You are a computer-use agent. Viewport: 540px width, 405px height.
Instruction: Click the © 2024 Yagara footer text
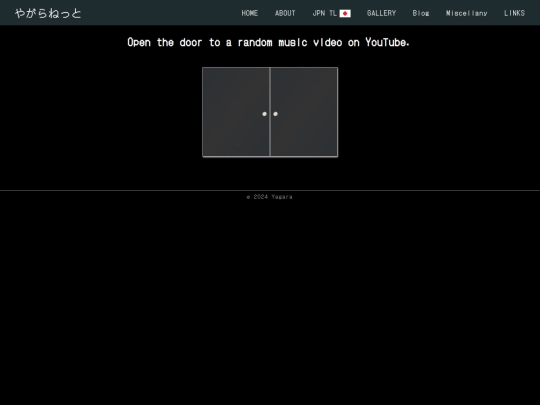pyautogui.click(x=270, y=197)
